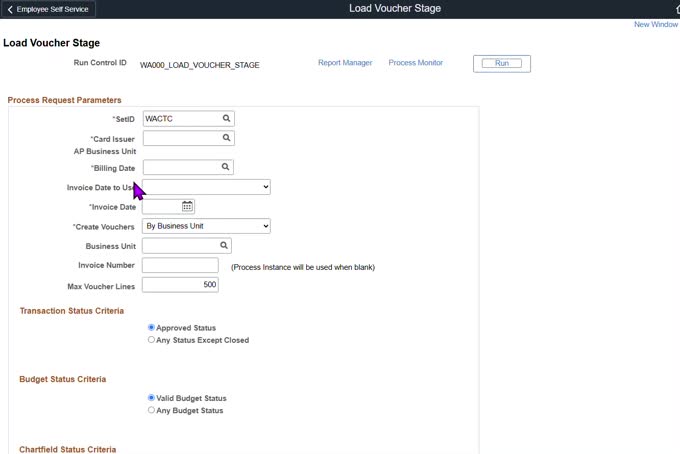Viewport: 680px width, 454px height.
Task: Select the Any Budget Status option
Action: click(x=151, y=410)
